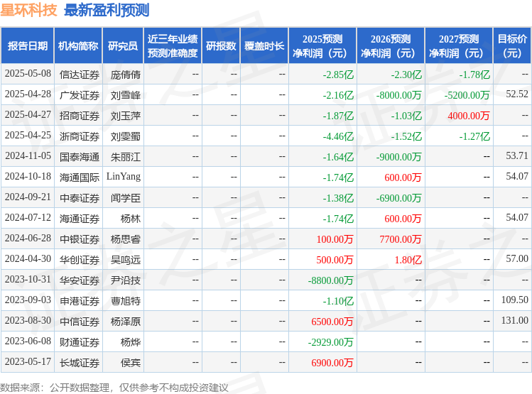Click the red 4000.00万 forecast value
Screen dimensions: 532x394
tap(468, 115)
